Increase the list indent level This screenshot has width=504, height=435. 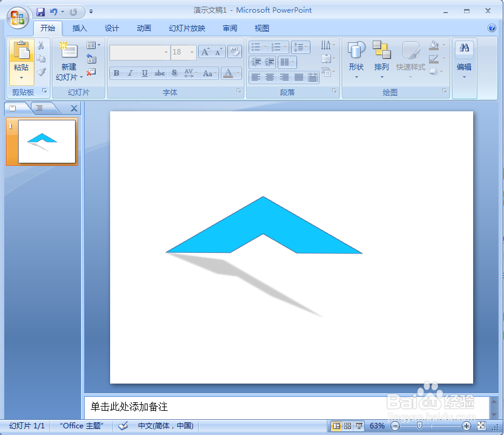pyautogui.click(x=269, y=62)
